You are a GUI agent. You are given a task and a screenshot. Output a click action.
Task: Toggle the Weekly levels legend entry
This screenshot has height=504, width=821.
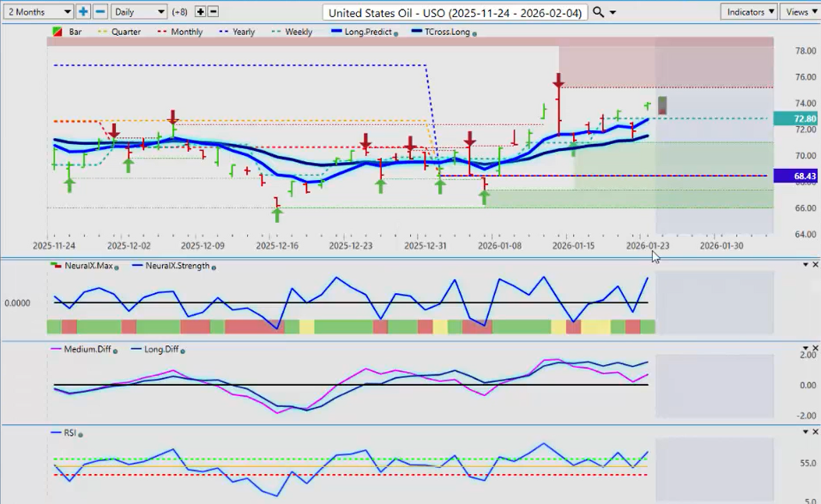[299, 33]
